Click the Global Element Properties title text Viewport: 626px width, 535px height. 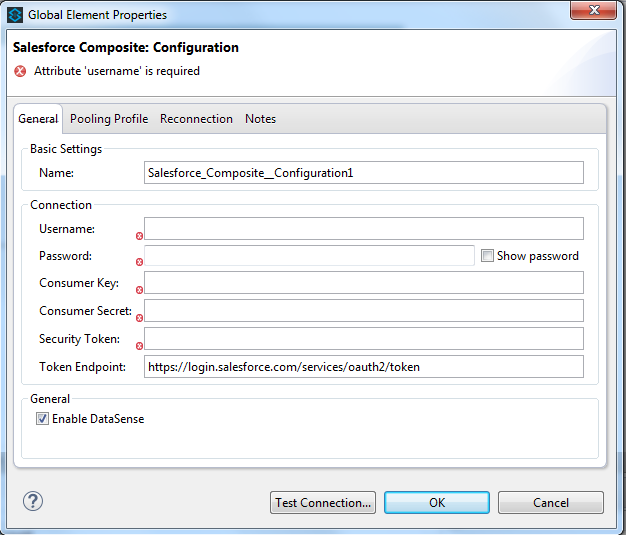(x=97, y=15)
